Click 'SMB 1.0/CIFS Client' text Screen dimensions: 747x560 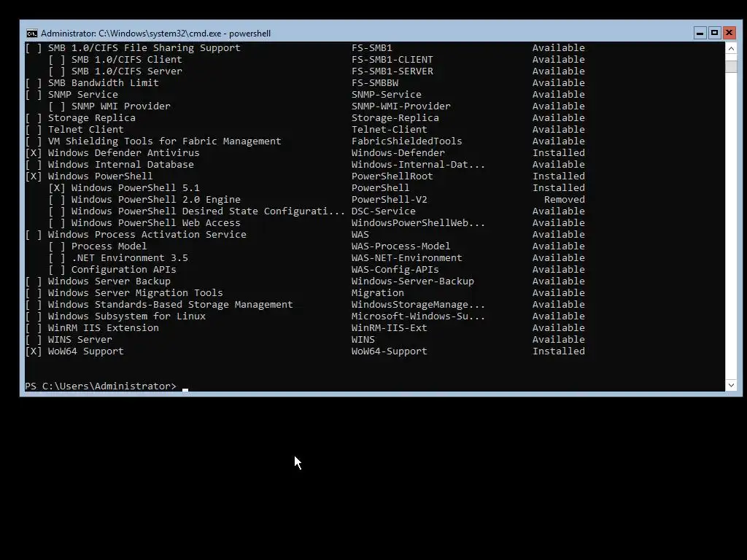127,60
